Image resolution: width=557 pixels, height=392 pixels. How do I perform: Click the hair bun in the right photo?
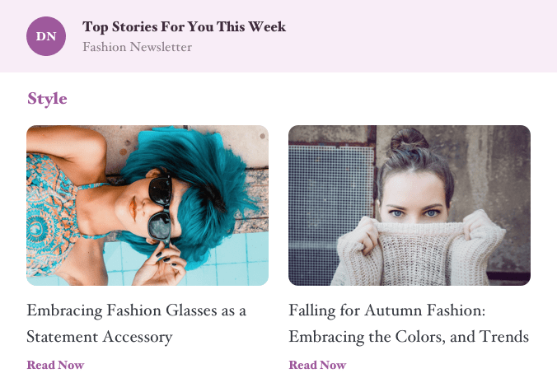414,142
